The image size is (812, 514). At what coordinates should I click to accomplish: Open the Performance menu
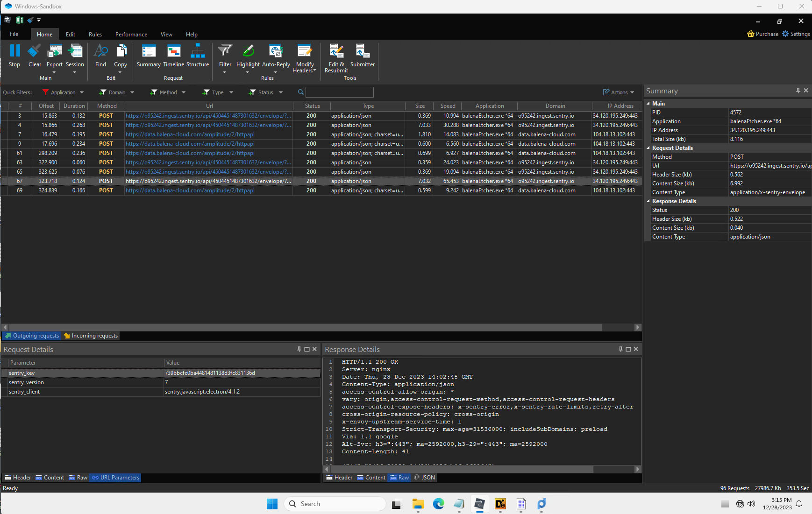(131, 35)
